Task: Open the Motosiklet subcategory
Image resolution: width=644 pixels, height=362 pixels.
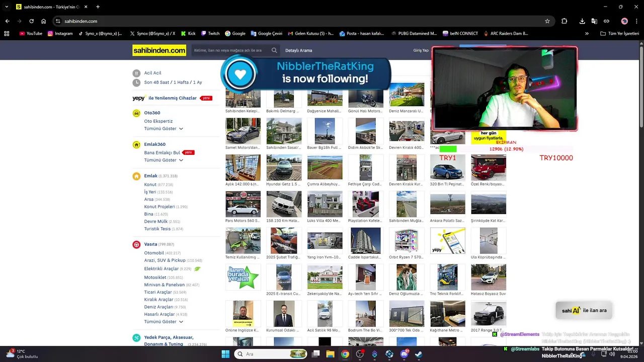Action: click(155, 278)
